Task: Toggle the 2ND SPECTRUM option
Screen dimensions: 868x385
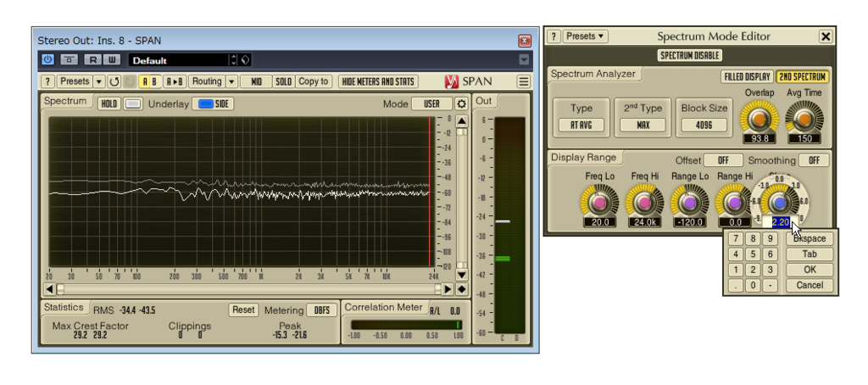Action: [x=802, y=77]
